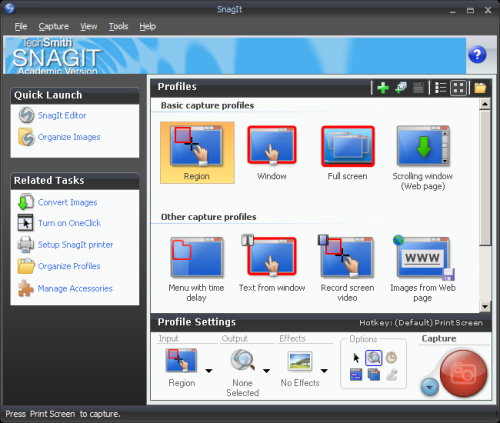Open the Capture menu

pyautogui.click(x=54, y=26)
